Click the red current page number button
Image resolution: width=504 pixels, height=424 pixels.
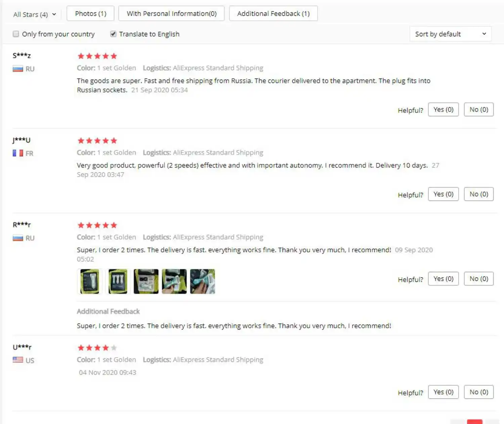point(474,422)
